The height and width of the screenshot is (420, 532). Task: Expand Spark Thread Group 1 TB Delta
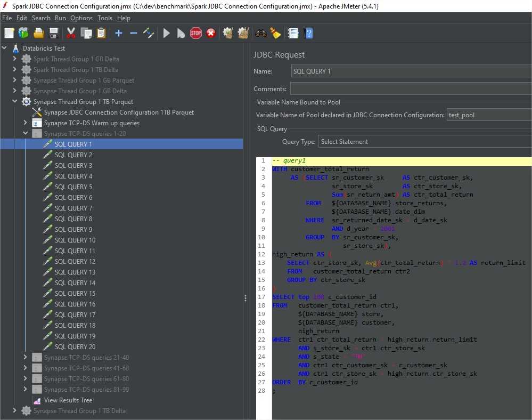(14, 69)
